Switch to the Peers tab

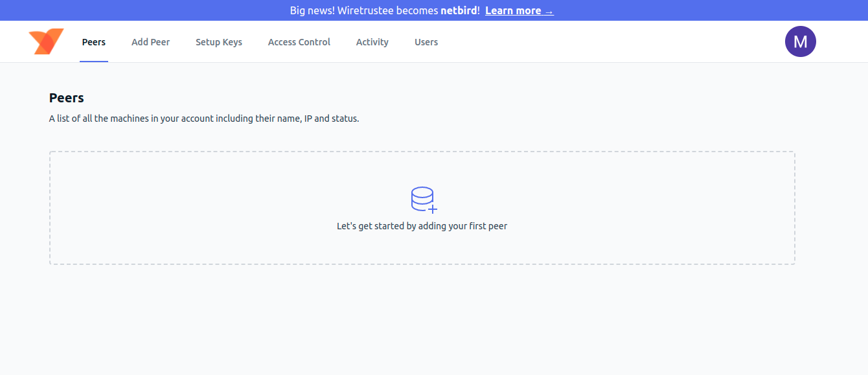click(x=94, y=42)
